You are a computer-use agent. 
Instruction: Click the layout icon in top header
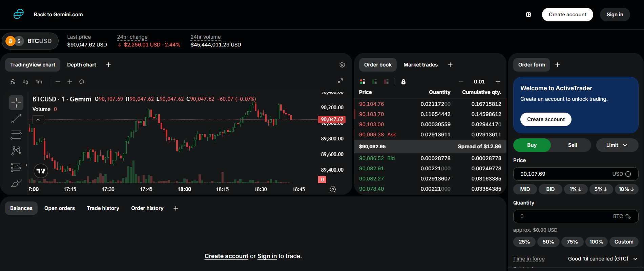coord(528,15)
